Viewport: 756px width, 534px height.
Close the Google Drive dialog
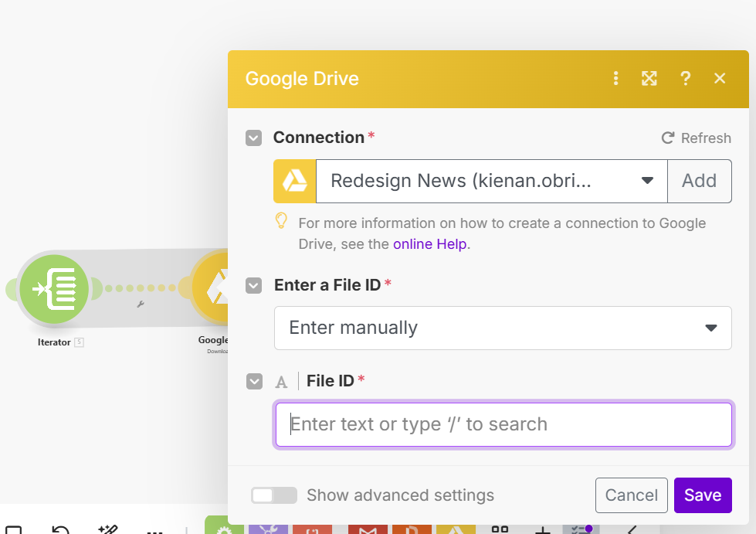(x=720, y=78)
